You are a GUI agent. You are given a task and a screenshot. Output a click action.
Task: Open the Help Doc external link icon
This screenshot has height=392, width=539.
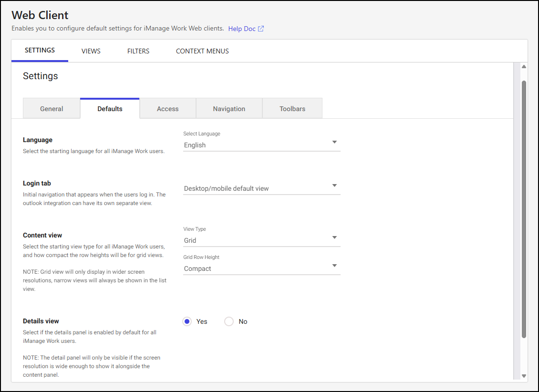(261, 29)
